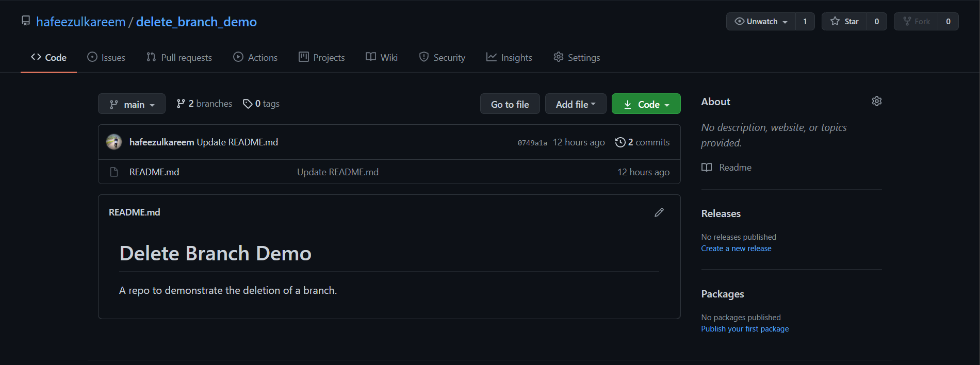Go to the Actions tab
Image resolution: width=980 pixels, height=365 pixels.
pyautogui.click(x=255, y=57)
